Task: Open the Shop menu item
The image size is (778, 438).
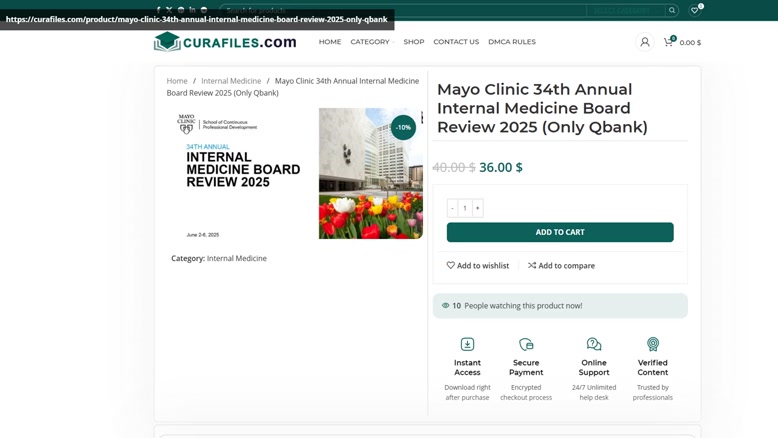Action: (414, 42)
